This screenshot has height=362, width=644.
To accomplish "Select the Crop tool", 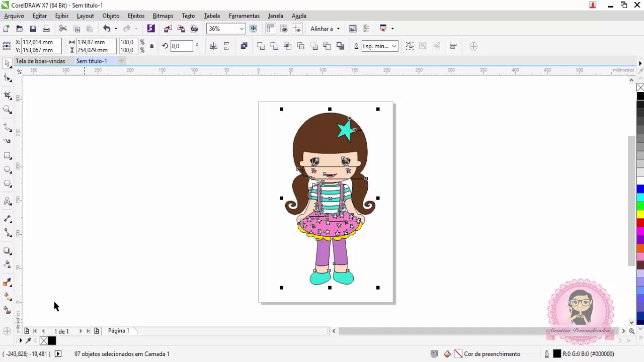I will (x=7, y=95).
